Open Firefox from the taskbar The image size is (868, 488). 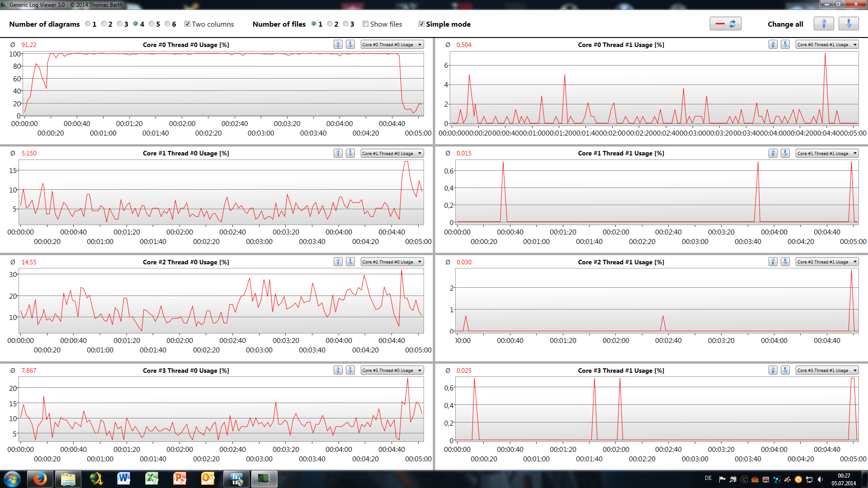pos(40,479)
